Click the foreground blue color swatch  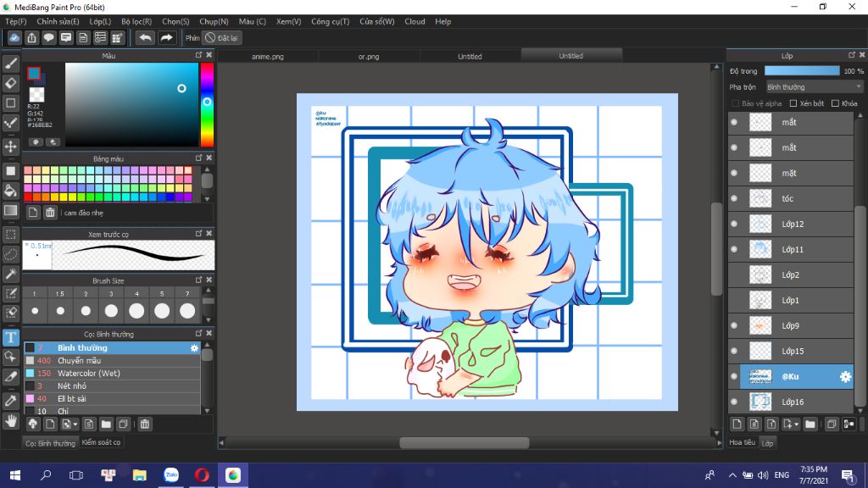pos(34,73)
